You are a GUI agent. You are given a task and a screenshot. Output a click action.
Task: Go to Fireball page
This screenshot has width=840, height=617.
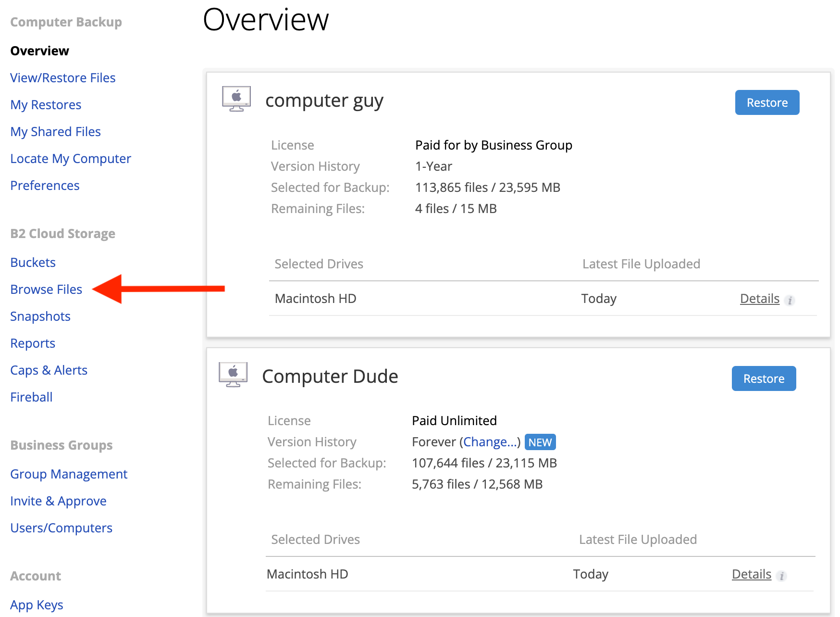31,397
